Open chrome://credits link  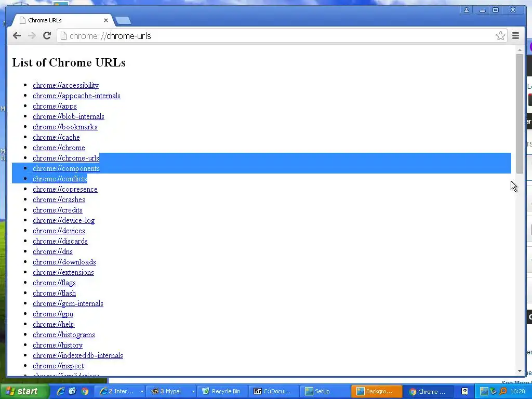tap(58, 210)
